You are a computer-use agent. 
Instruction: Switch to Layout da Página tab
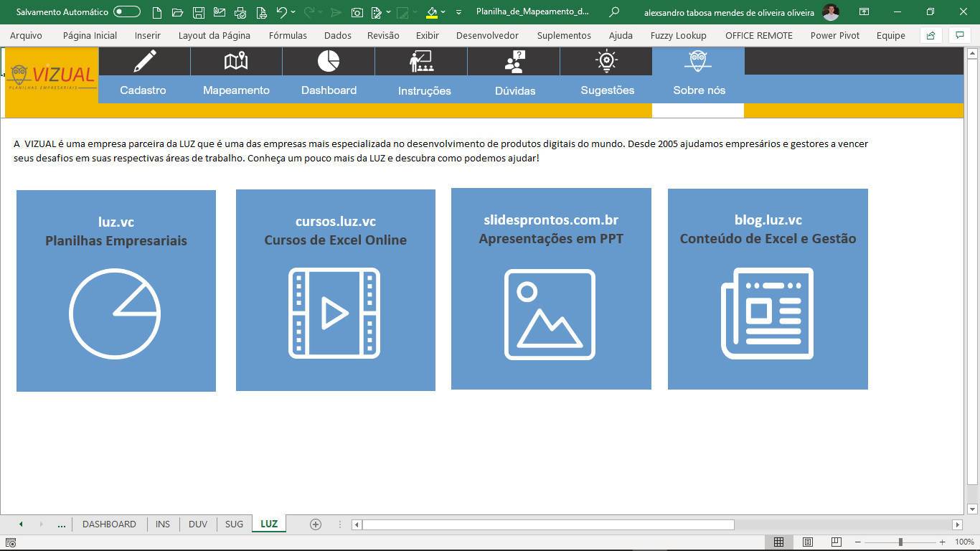click(215, 35)
